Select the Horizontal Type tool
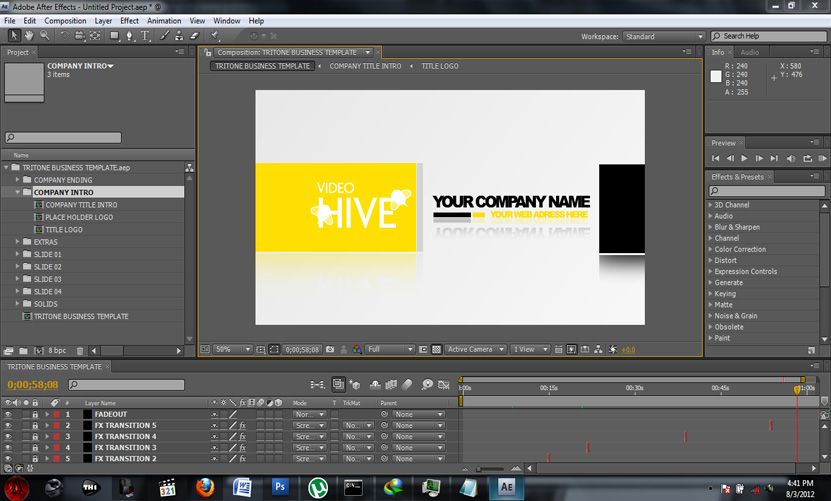Viewport: 831px width, 501px height. coord(145,36)
